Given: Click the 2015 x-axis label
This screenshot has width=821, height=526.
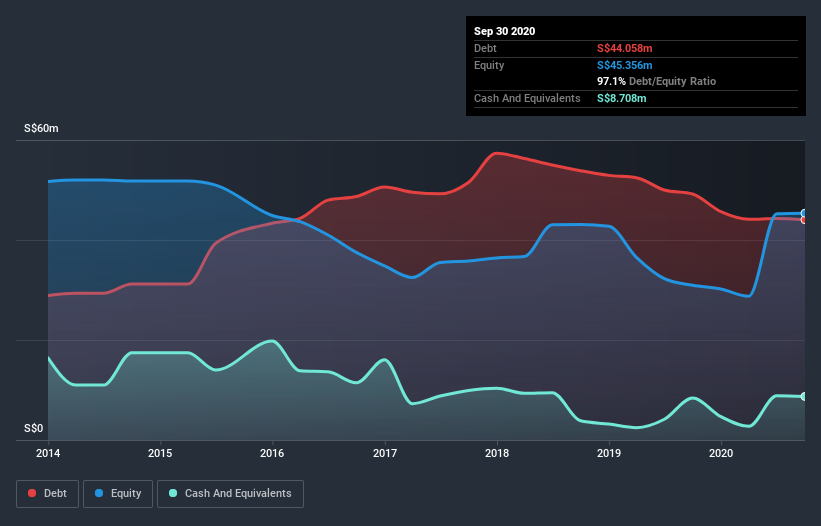Looking at the screenshot, I should point(160,453).
